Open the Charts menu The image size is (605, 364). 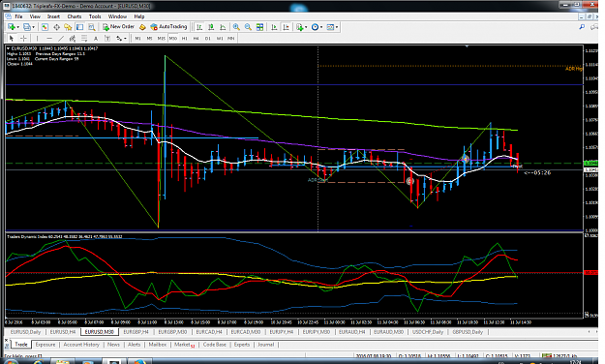[75, 16]
